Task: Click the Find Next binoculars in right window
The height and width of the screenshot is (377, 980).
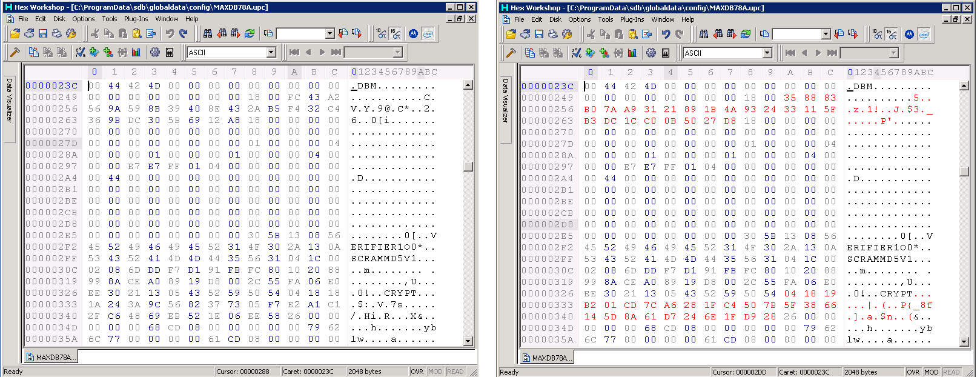Action: point(732,34)
